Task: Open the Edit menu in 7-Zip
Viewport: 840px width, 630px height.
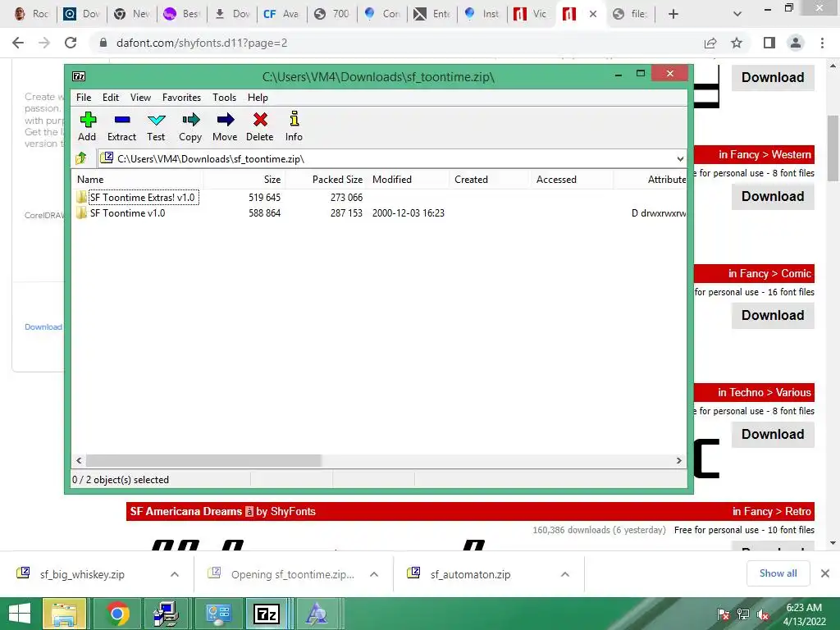Action: [x=111, y=98]
